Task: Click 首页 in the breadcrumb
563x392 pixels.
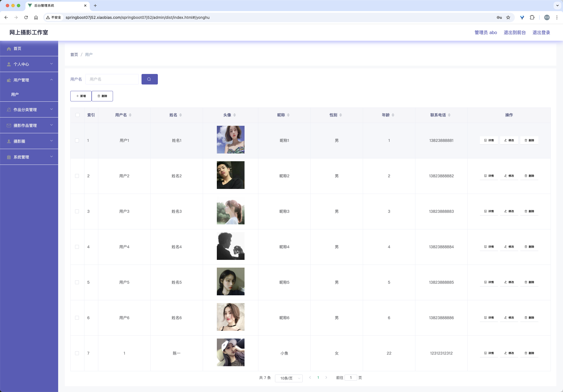Action: click(74, 55)
